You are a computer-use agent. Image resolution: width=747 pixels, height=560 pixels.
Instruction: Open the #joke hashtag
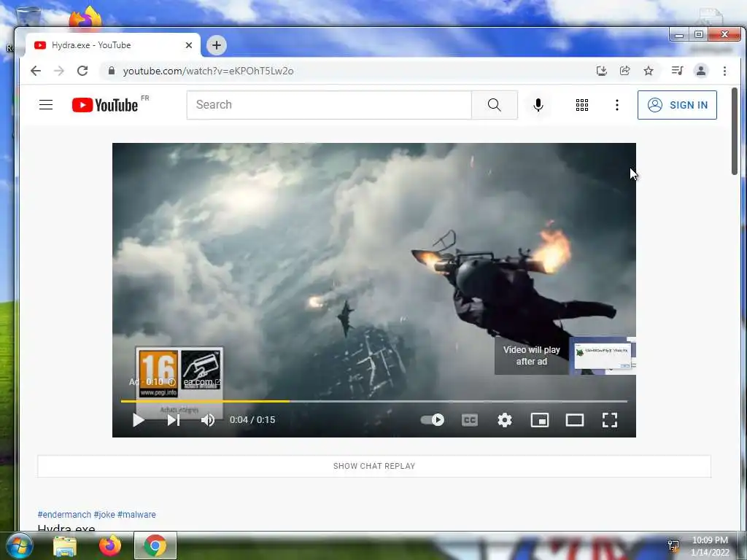(104, 515)
